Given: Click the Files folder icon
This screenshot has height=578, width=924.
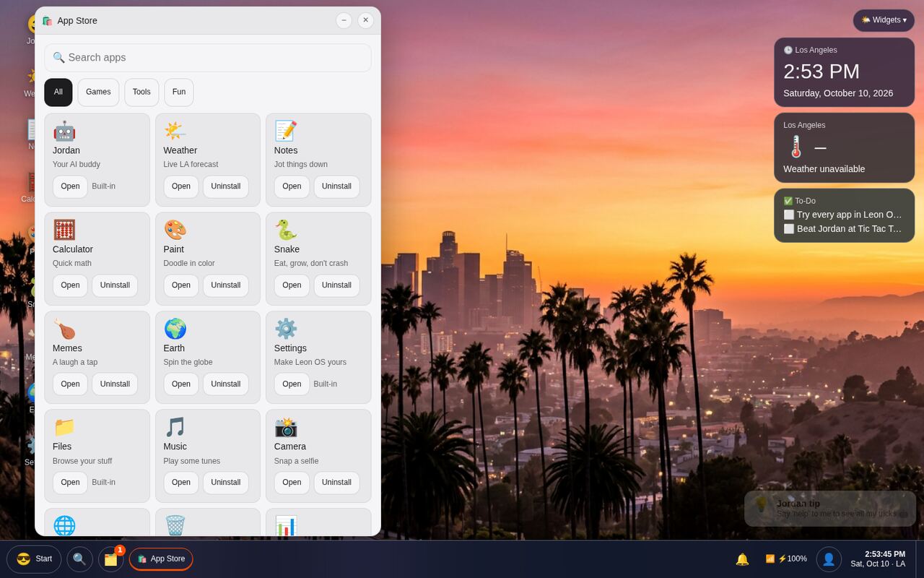Looking at the screenshot, I should [x=64, y=427].
